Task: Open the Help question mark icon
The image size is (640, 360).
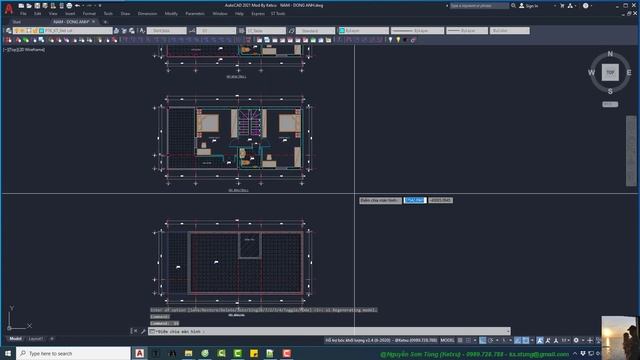Action: [586, 6]
